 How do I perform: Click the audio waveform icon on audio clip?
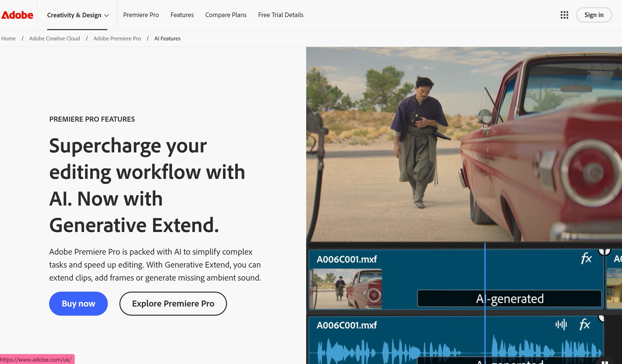tap(561, 325)
